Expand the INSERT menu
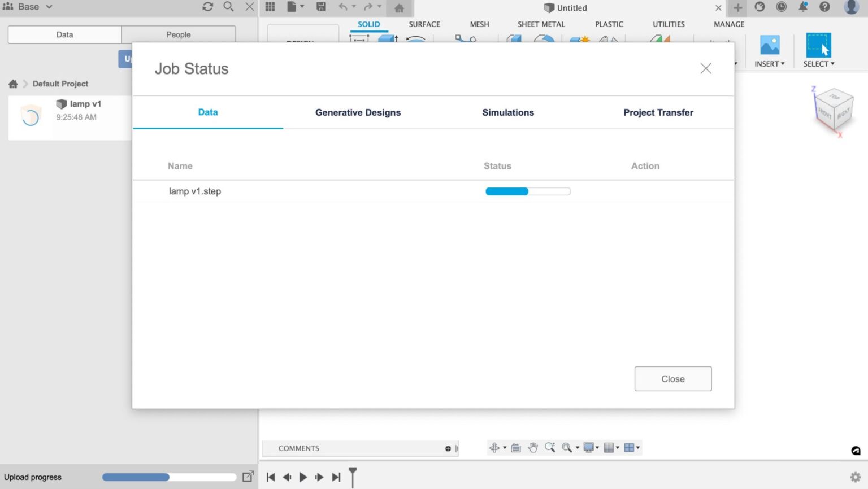Screen dimensions: 868x489 (x=769, y=64)
